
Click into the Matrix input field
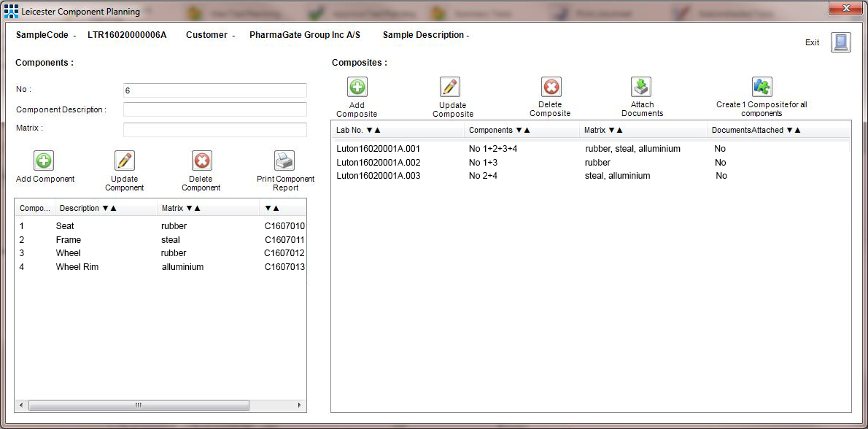pos(214,129)
